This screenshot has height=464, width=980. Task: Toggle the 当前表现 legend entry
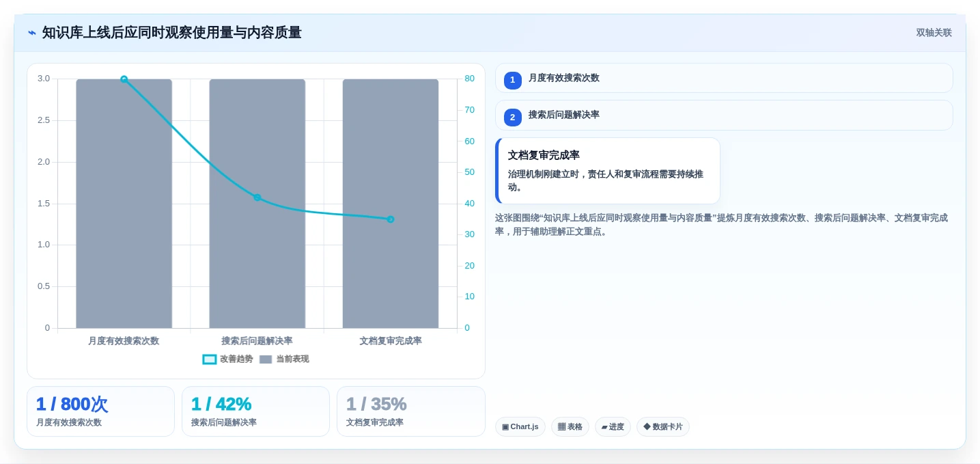pos(284,359)
